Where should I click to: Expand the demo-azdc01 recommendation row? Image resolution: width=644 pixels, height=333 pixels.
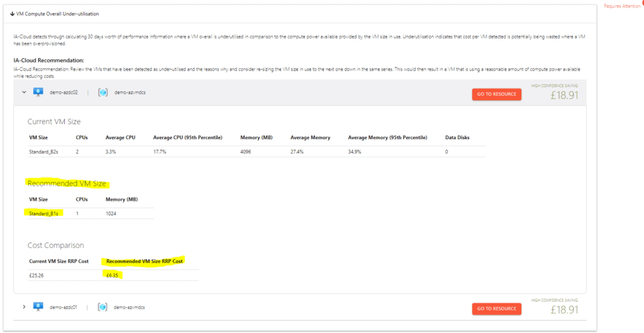(24, 307)
